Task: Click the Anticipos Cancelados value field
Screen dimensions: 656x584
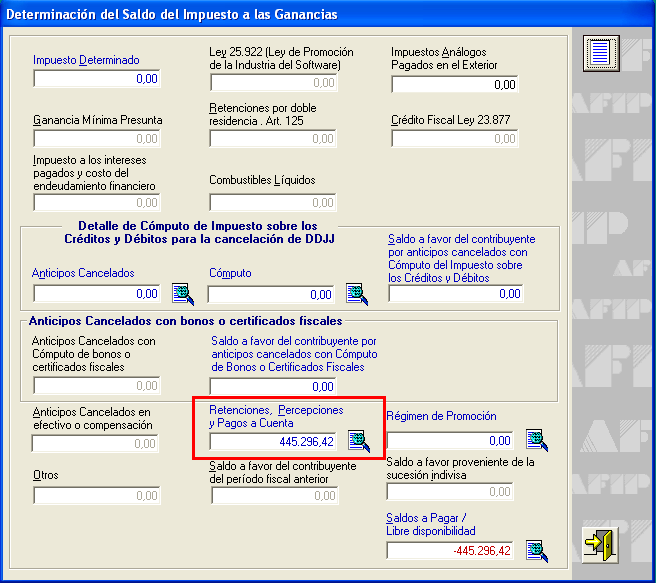Action: (x=96, y=294)
